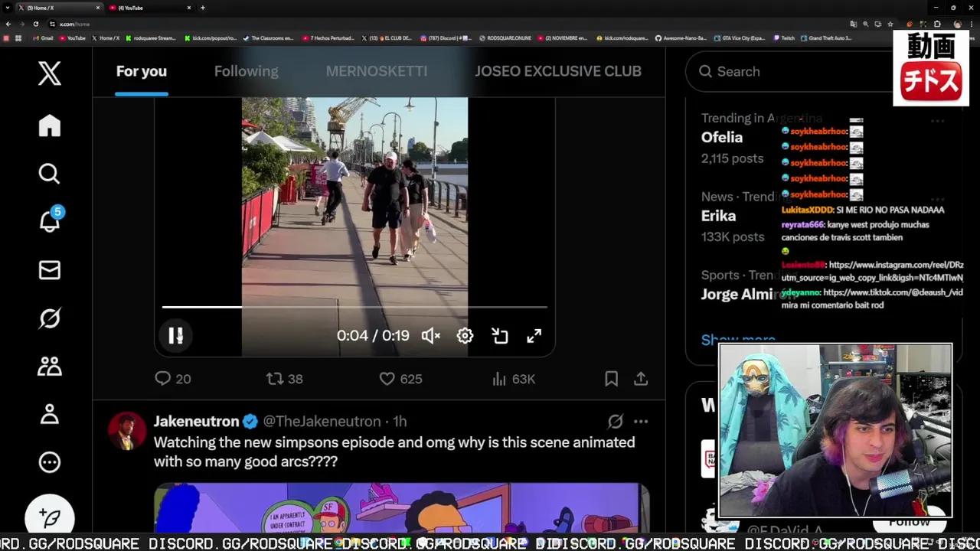The width and height of the screenshot is (980, 551).
Task: Open the JOSEO EXCLUSIVE CLUB tab
Action: tap(558, 71)
